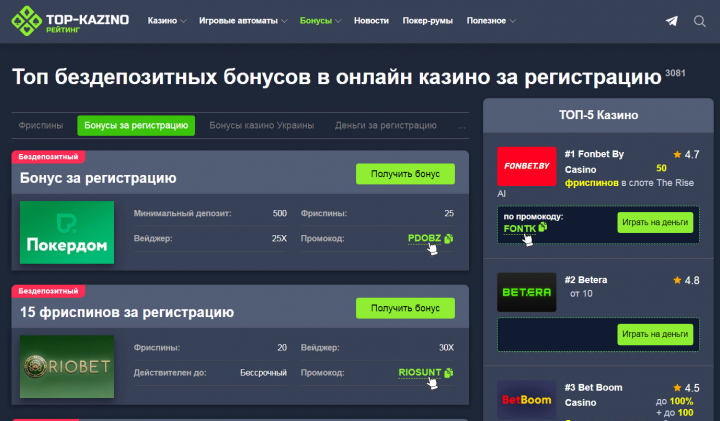
Task: Click the 25X wager value
Action: tap(279, 238)
